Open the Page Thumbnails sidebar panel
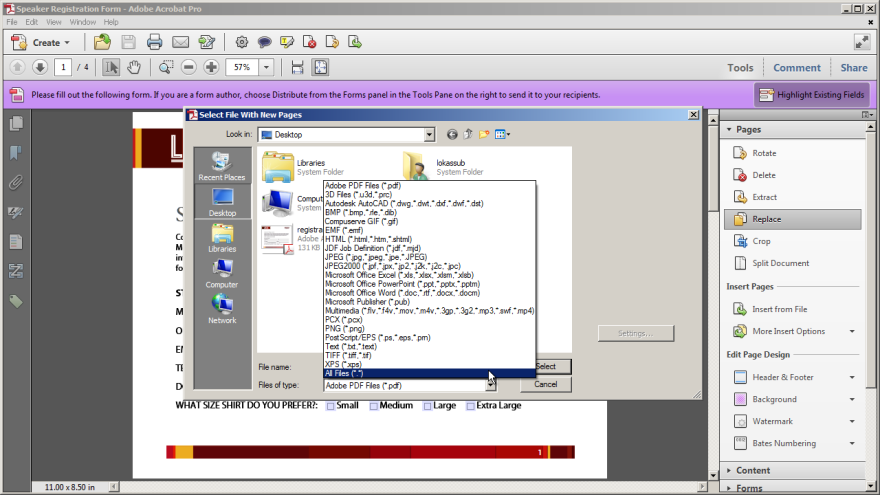 pos(16,123)
